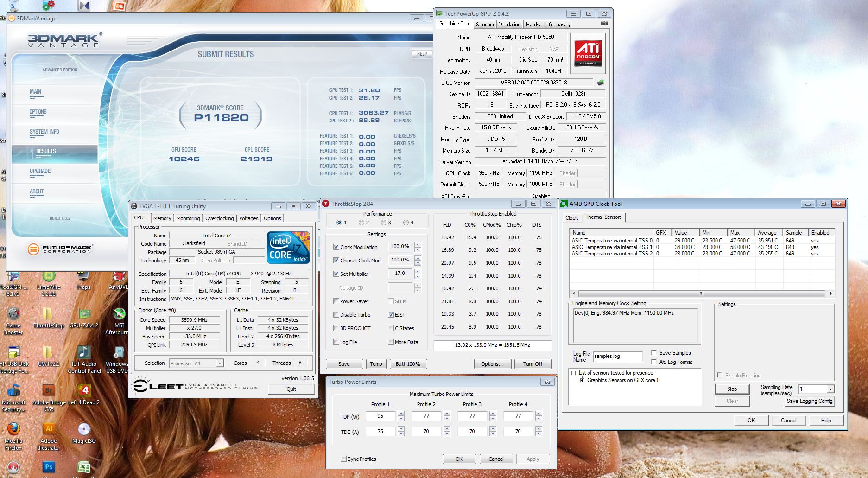Select performance profile 3 radio button
The width and height of the screenshot is (868, 478).
(x=384, y=223)
